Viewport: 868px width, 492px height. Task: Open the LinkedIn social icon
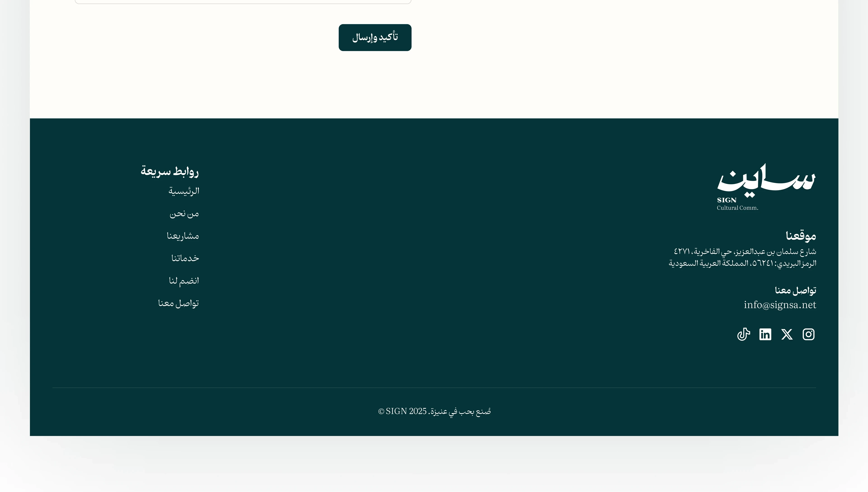click(765, 334)
